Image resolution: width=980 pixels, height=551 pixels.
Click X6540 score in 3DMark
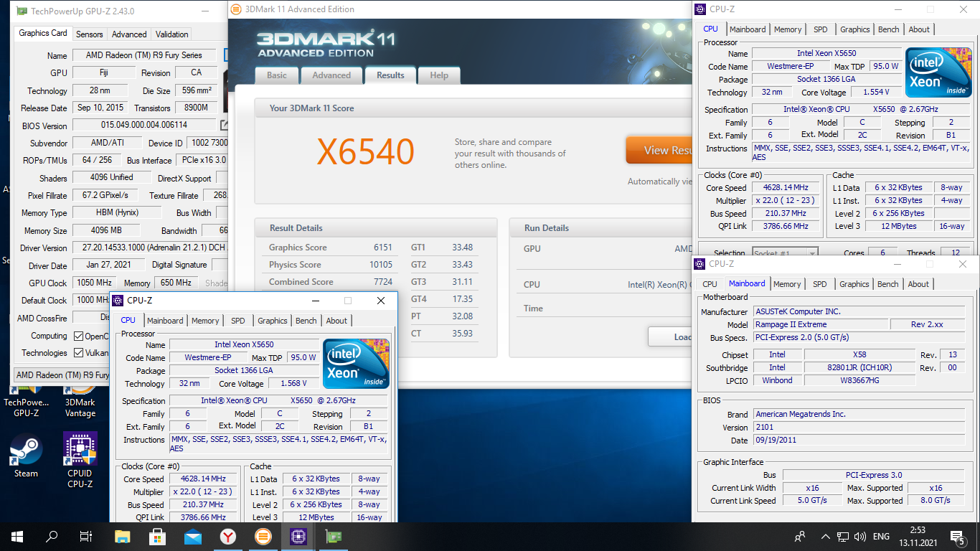coord(366,152)
